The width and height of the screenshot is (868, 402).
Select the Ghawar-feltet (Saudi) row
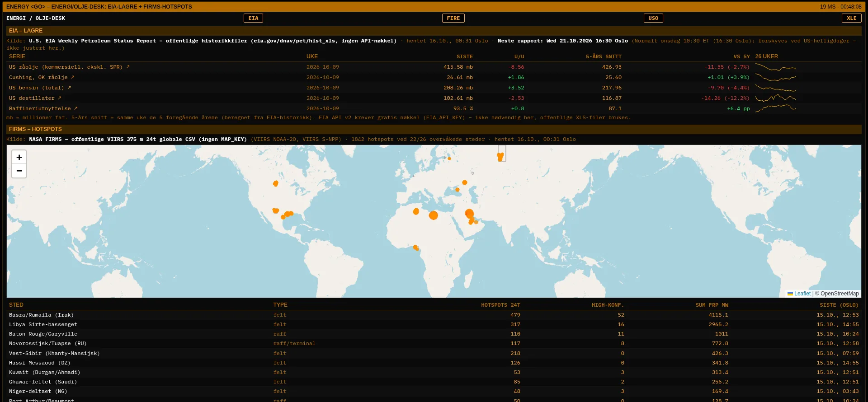(434, 382)
